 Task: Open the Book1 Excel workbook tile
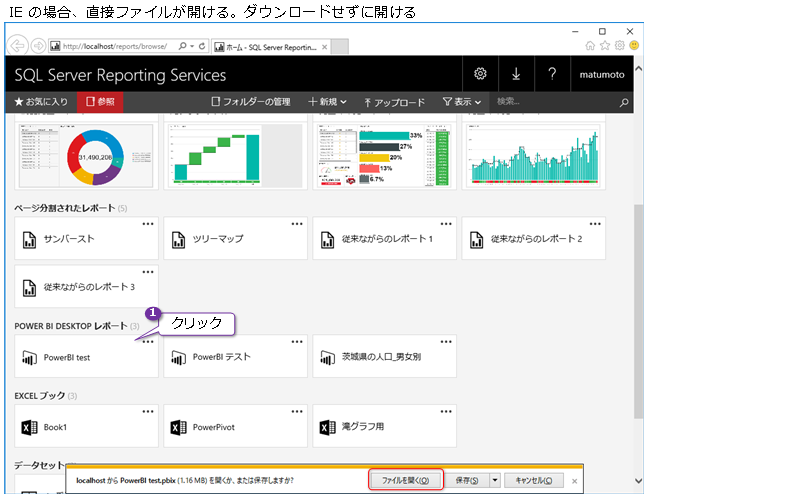86,427
